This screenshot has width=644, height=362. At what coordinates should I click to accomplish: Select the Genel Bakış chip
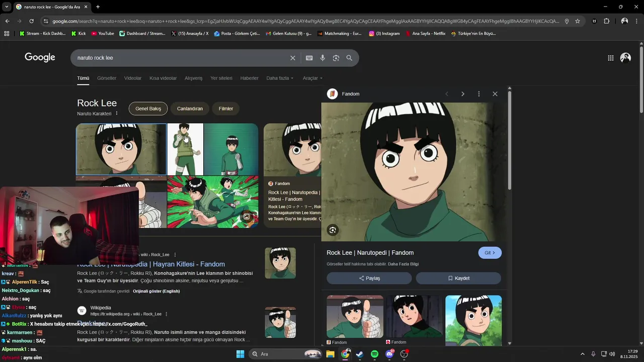pos(148,109)
